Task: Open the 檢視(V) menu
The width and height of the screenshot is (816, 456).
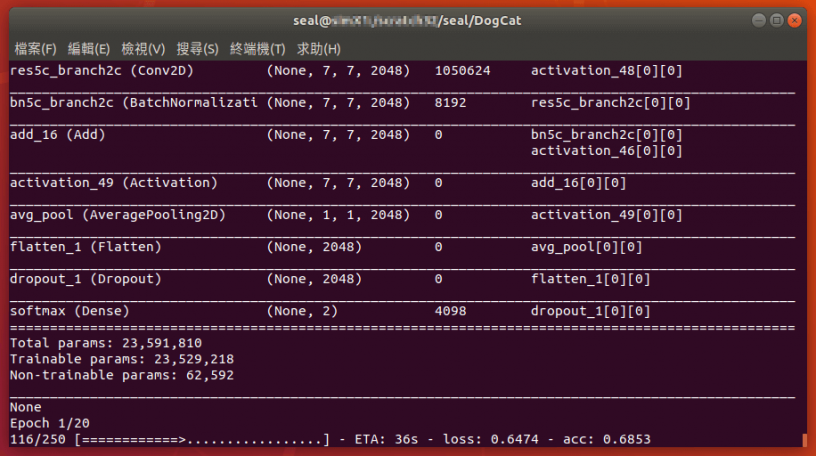Action: click(x=142, y=49)
